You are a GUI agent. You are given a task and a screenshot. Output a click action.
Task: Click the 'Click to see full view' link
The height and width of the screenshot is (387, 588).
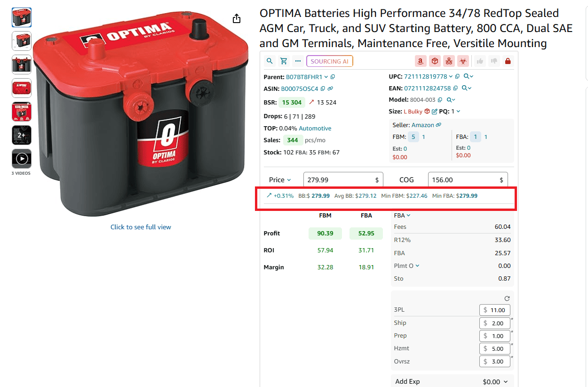coord(140,227)
